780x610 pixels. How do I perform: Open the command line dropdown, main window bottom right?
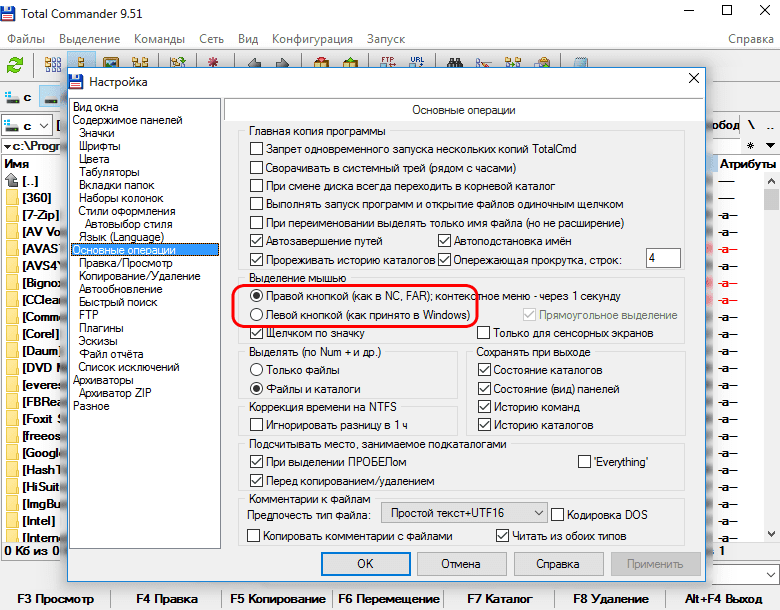click(771, 575)
